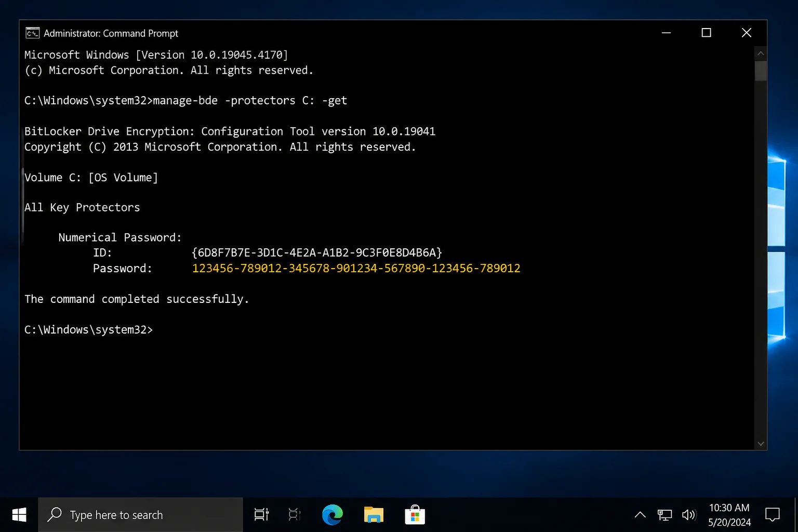Open the notification Action Center
798x532 pixels.
click(x=773, y=515)
